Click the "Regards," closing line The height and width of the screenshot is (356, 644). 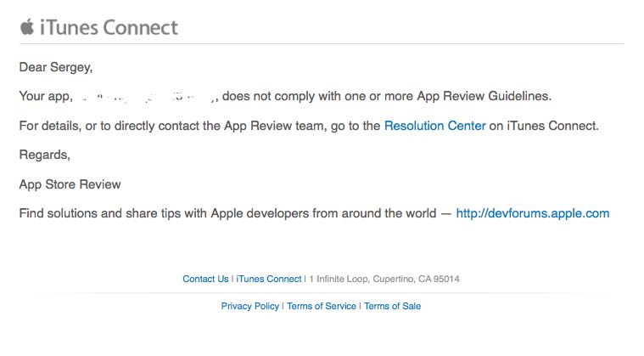44,155
